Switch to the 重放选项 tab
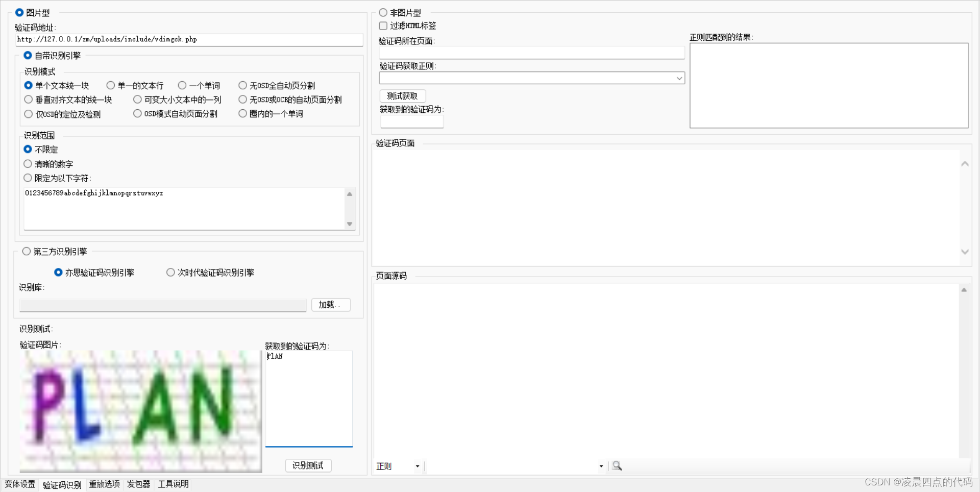The height and width of the screenshot is (492, 980). [105, 484]
